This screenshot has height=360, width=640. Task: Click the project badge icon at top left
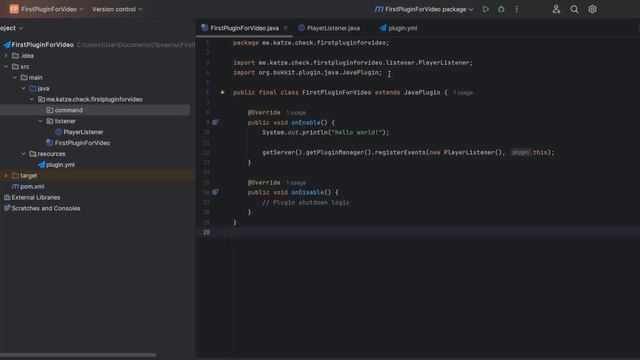[x=14, y=9]
